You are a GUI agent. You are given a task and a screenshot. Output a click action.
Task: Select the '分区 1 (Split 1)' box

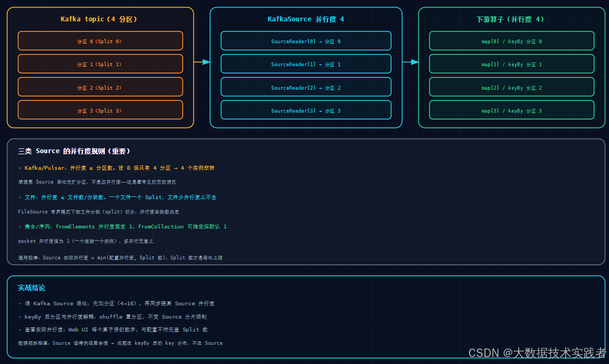pyautogui.click(x=100, y=64)
